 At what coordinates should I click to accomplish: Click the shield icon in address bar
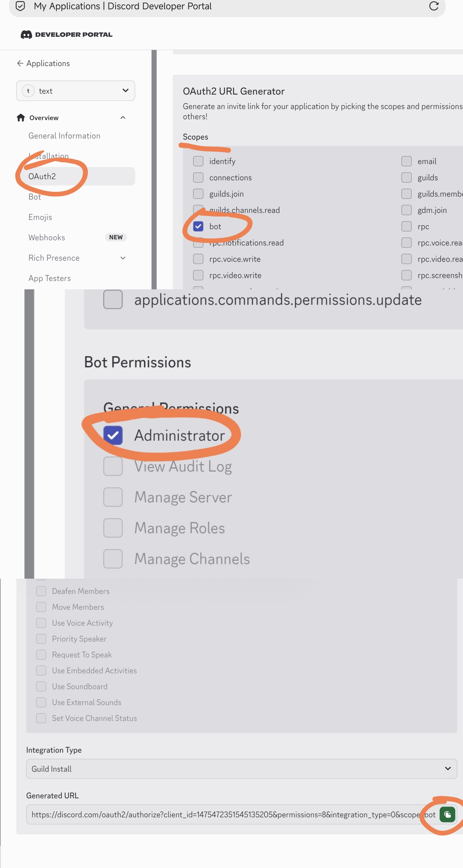pyautogui.click(x=21, y=6)
